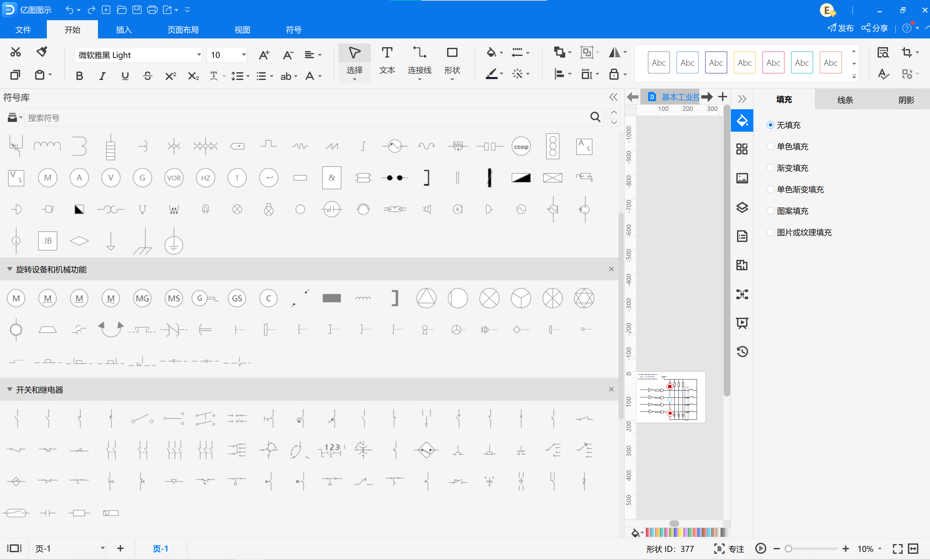Viewport: 930px width, 560px height.
Task: Collapse the 开关和继电器 section
Action: tap(10, 389)
